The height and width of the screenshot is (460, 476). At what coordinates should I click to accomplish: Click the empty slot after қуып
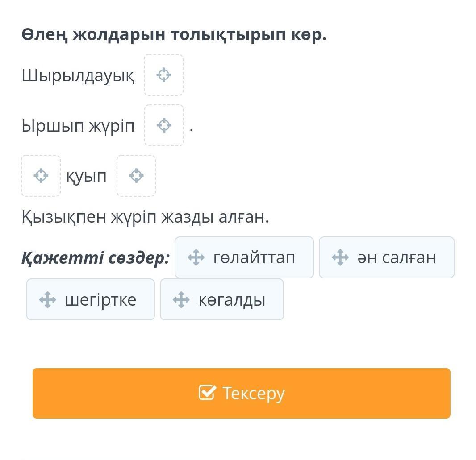pyautogui.click(x=136, y=176)
